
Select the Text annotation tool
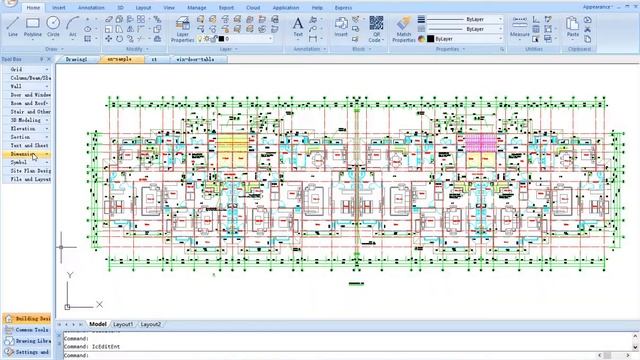(x=298, y=27)
